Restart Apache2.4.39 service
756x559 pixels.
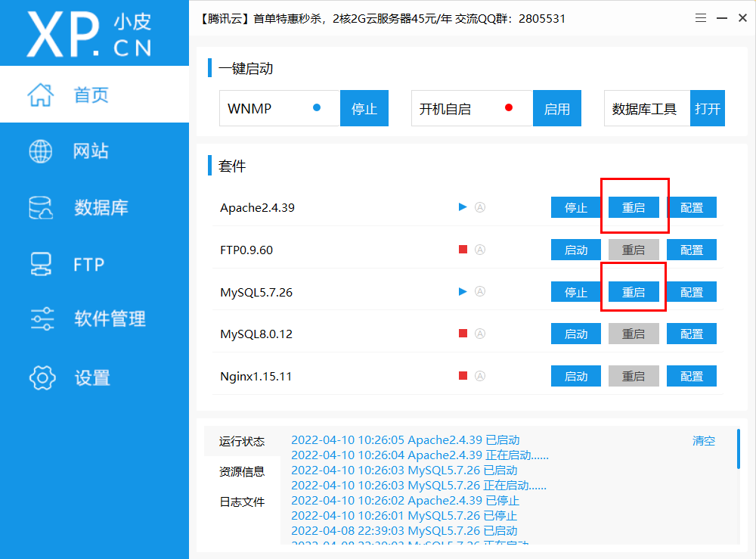(634, 207)
